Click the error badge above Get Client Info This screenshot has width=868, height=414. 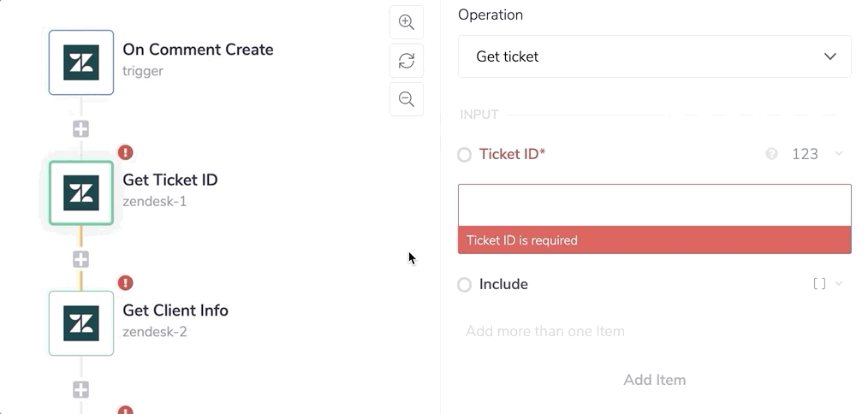click(x=126, y=282)
